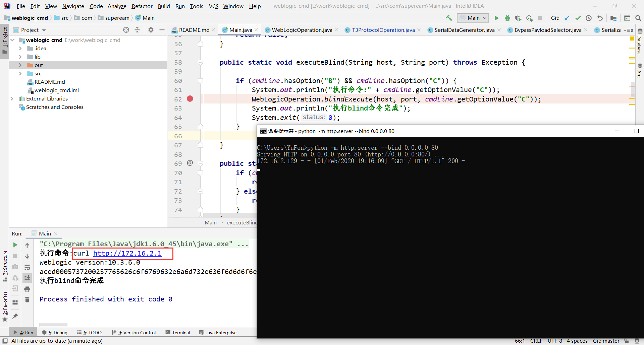Click the 4 spaces indent setting

577,341
